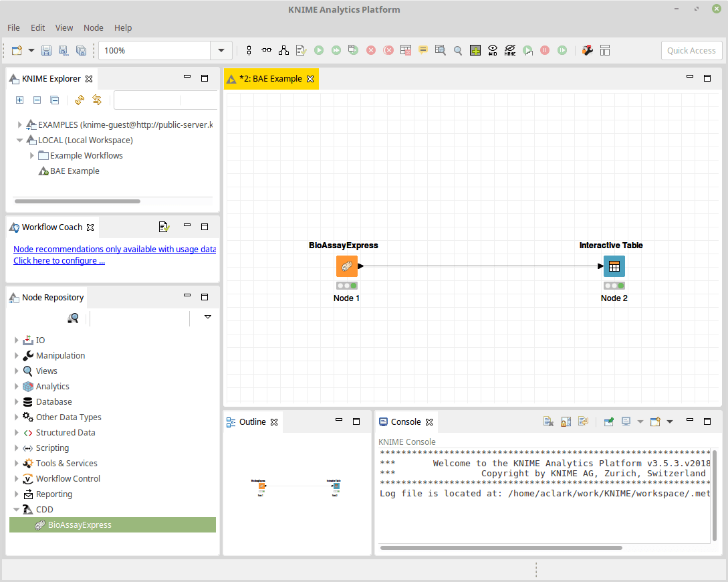Switch to the Outline tab

(254, 421)
